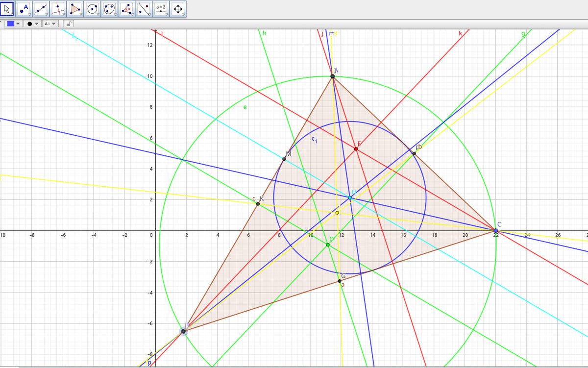Viewport: 588px width, 368px height.
Task: Click the blue line label p
Action: pos(149,363)
